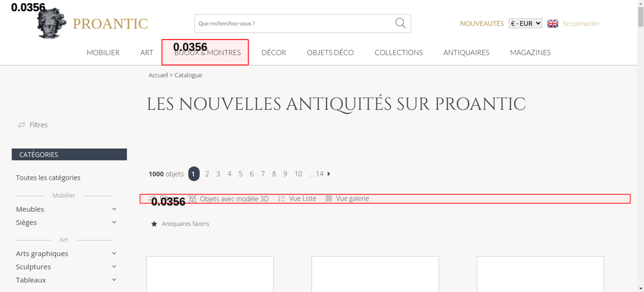Expand the Meubles category
Image resolution: width=644 pixels, height=292 pixels.
(114, 209)
